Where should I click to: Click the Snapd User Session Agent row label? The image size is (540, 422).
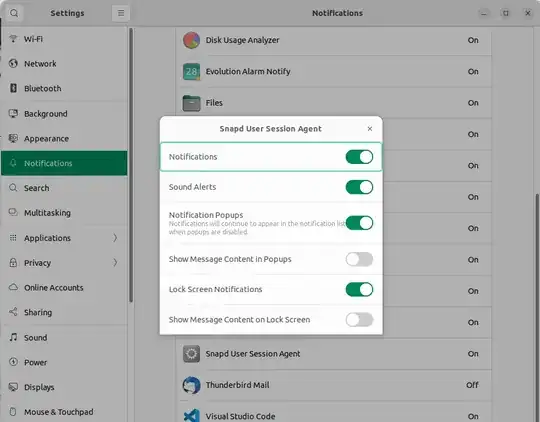[x=253, y=354]
